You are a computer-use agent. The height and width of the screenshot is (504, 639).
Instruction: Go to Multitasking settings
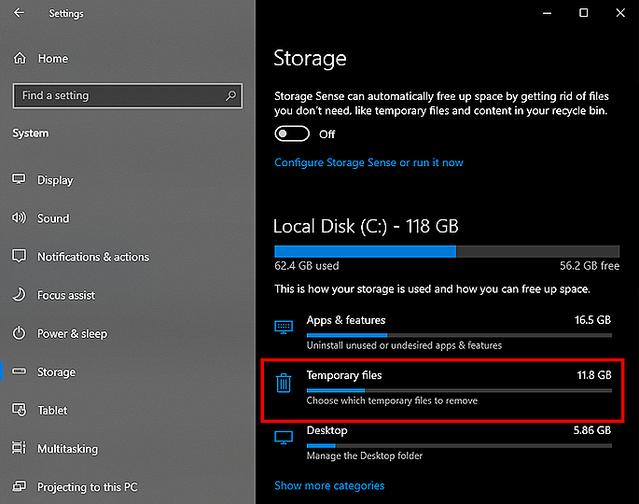click(67, 449)
